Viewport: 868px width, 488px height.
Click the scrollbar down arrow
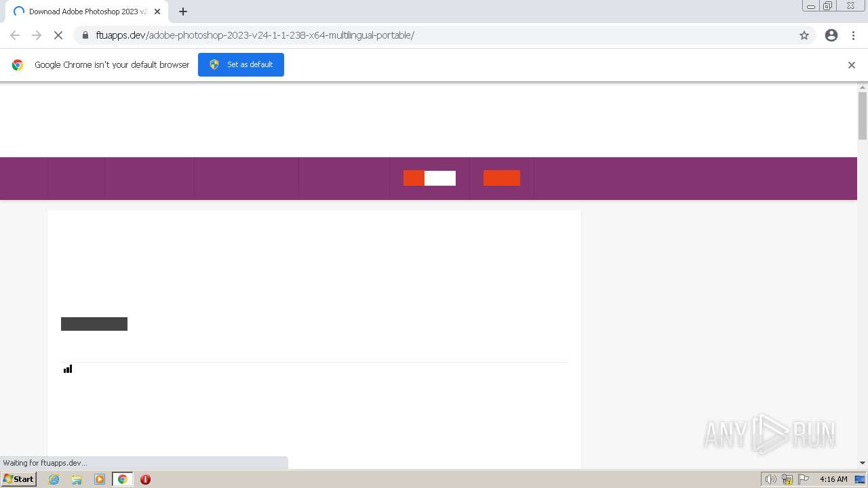pos(863,463)
